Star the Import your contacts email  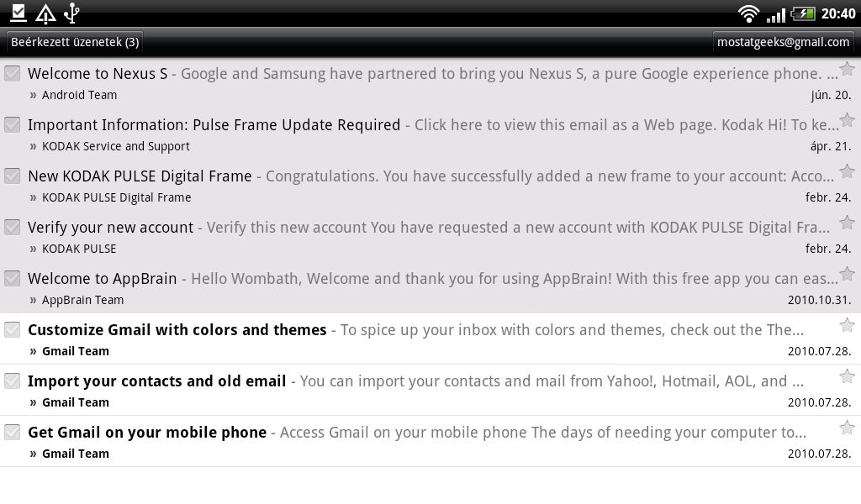(847, 376)
